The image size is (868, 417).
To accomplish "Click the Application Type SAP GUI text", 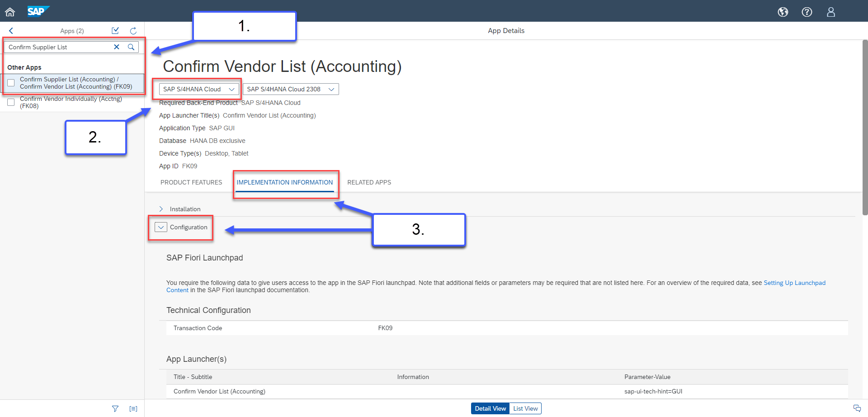I will point(197,128).
